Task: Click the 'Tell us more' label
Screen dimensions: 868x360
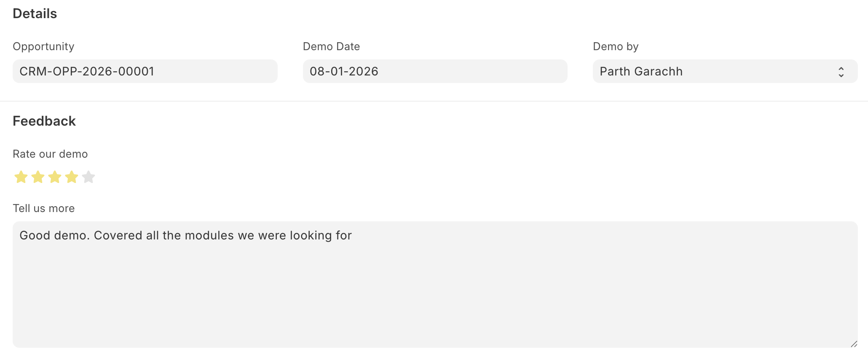Action: click(x=44, y=208)
